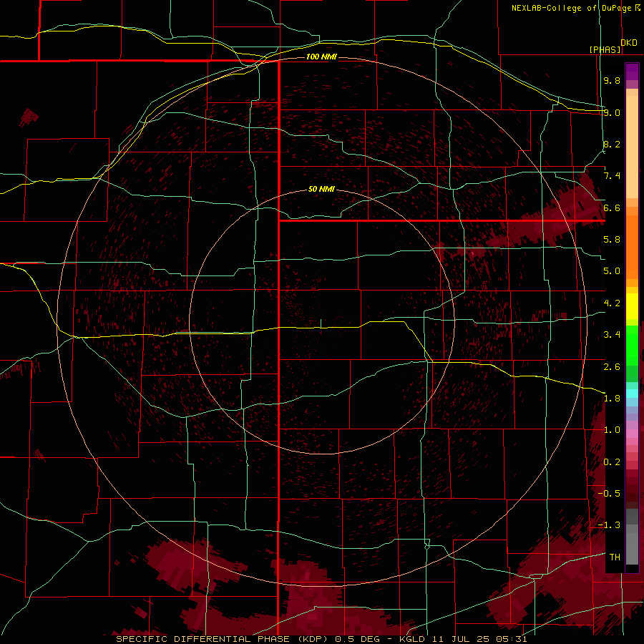This screenshot has height=644, width=644.
Task: Click the 1.8 scale value
Action: tap(612, 399)
